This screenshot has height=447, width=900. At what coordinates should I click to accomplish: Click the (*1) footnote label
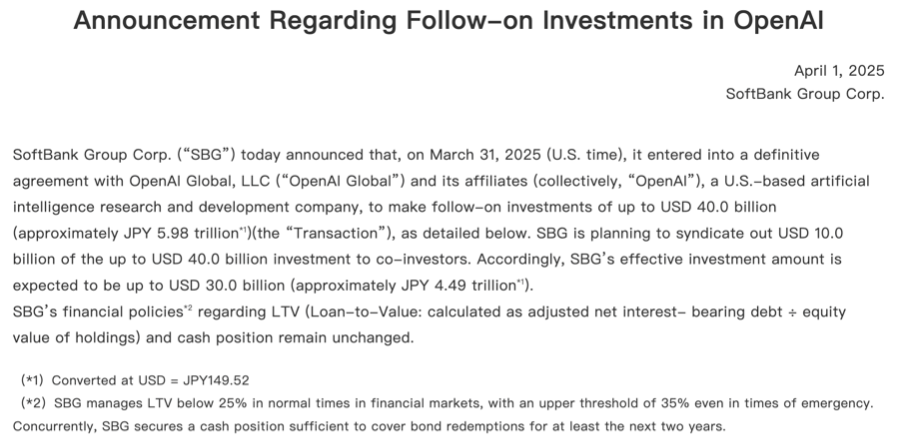click(x=33, y=381)
